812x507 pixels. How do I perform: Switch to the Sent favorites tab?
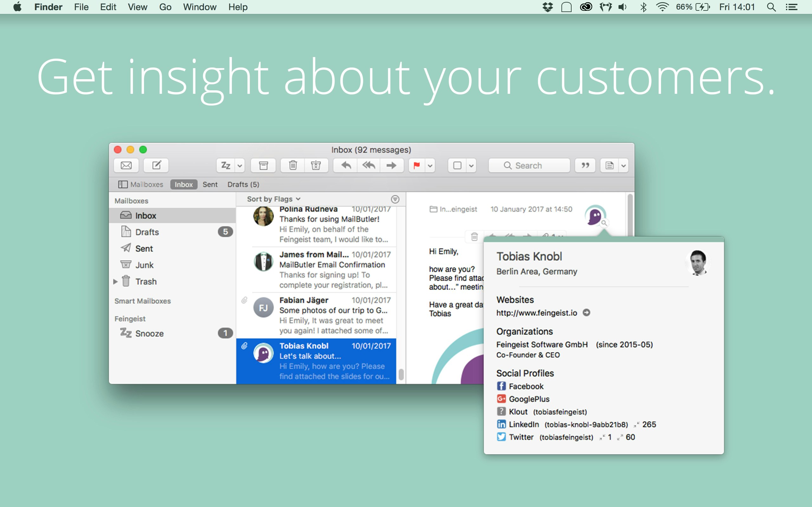(210, 184)
